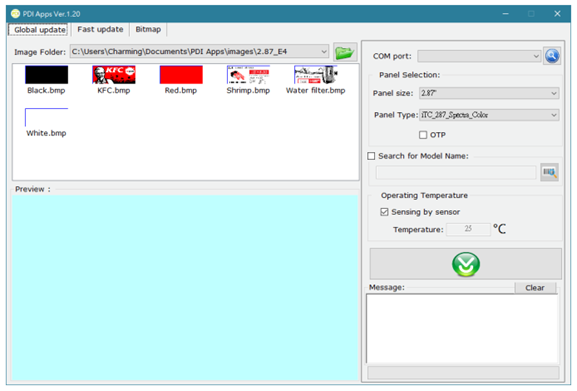Open the Panel size dropdown
This screenshot has height=391, width=577.
pos(554,93)
